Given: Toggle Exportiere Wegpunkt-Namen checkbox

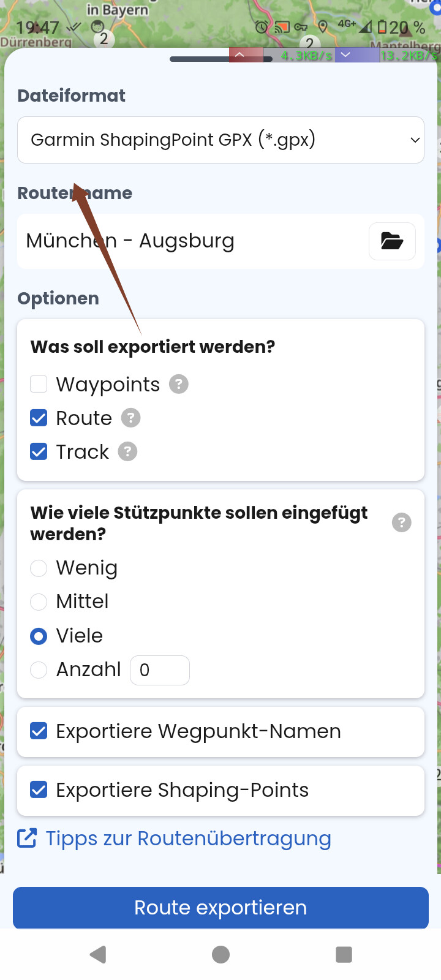Looking at the screenshot, I should pos(39,731).
